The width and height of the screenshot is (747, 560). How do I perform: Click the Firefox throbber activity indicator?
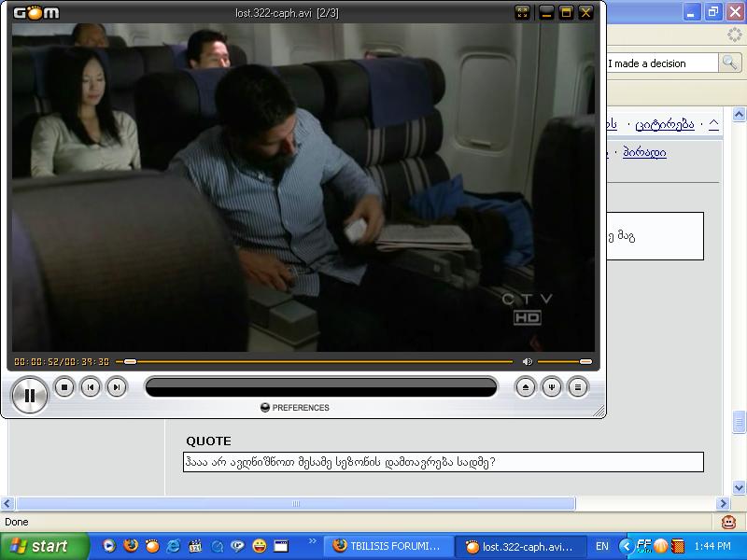pyautogui.click(x=734, y=35)
